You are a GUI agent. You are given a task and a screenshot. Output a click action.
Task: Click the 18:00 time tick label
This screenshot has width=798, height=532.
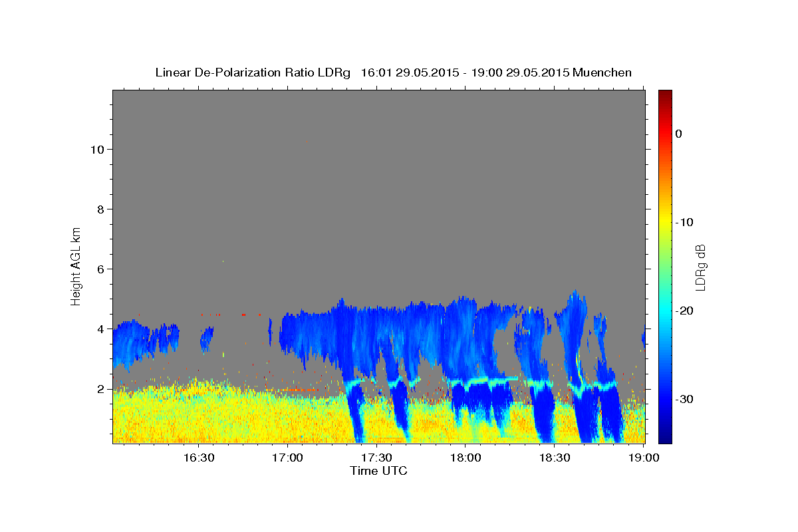tap(465, 458)
